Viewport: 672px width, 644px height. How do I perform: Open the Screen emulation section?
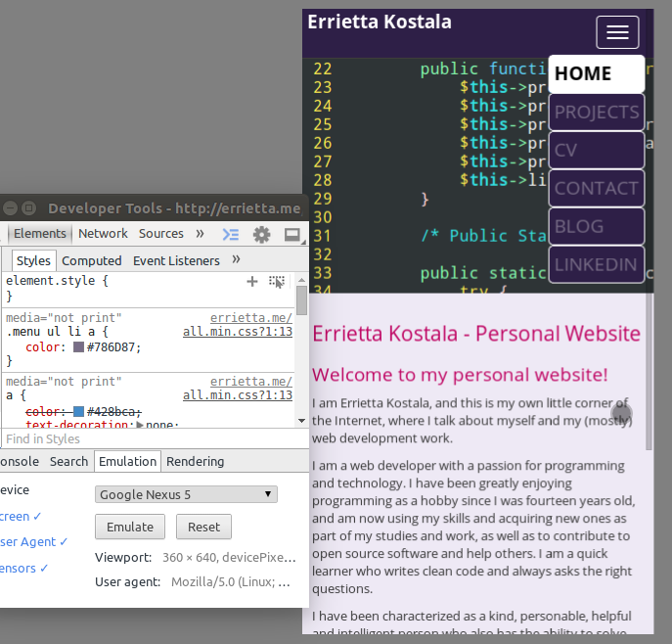click(21, 516)
